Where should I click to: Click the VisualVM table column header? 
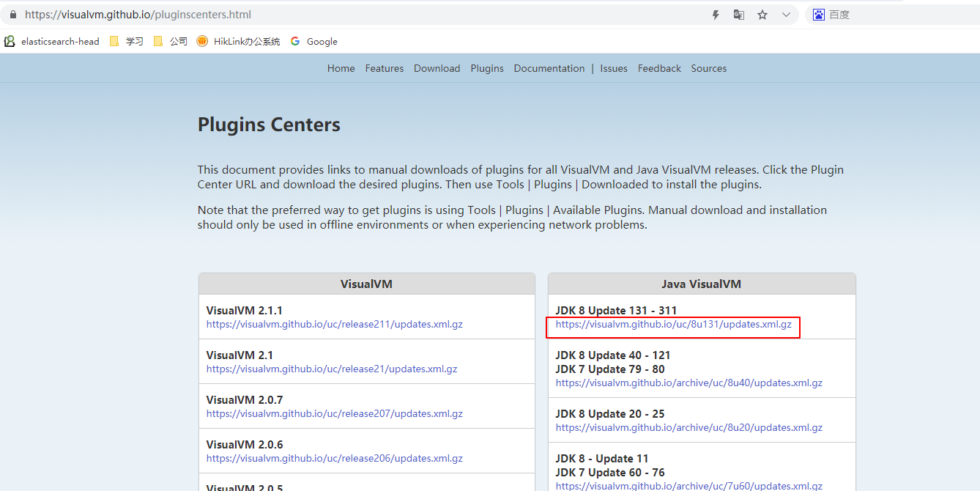pos(366,284)
